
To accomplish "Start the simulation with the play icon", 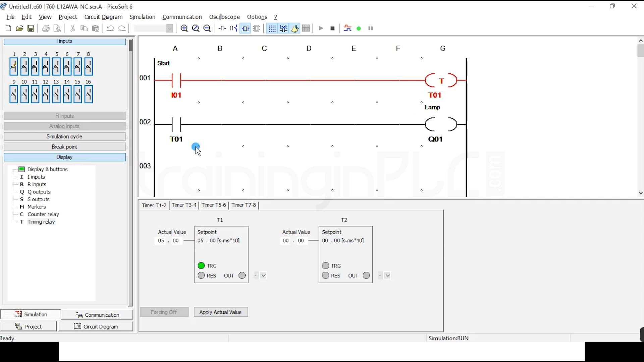I will pos(321,28).
